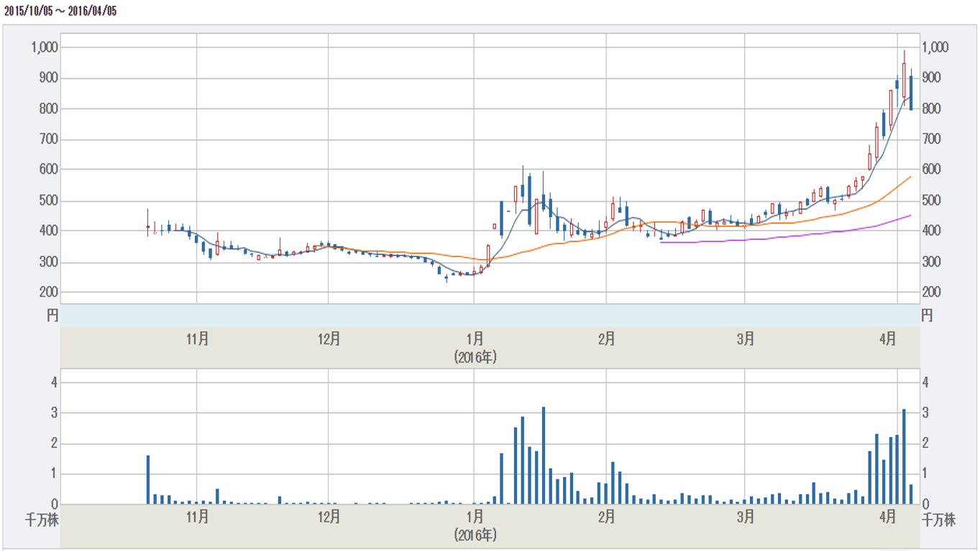Select 4月 on the volume chart time axis
Image resolution: width=980 pixels, height=551 pixels.
click(889, 517)
